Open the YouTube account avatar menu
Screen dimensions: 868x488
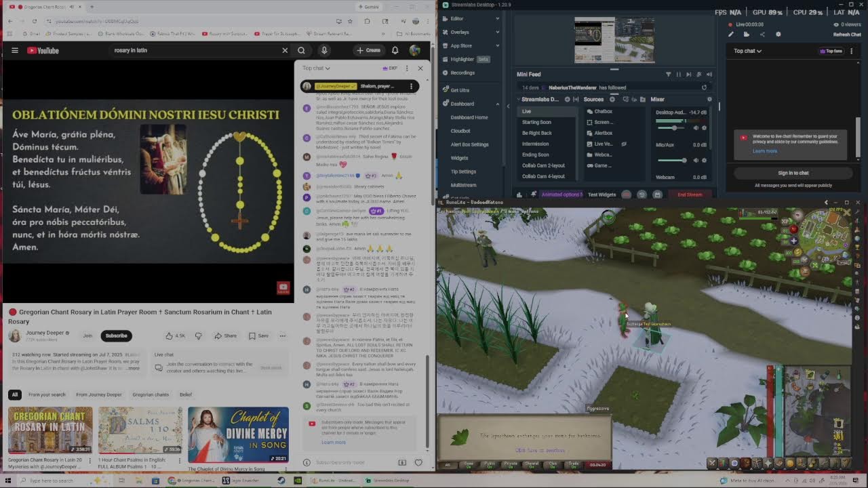coord(415,50)
